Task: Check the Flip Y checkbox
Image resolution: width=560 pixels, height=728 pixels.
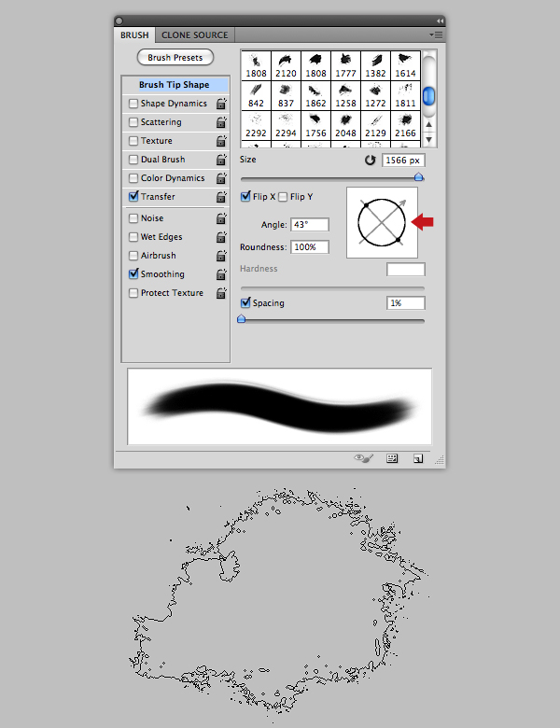Action: [283, 197]
